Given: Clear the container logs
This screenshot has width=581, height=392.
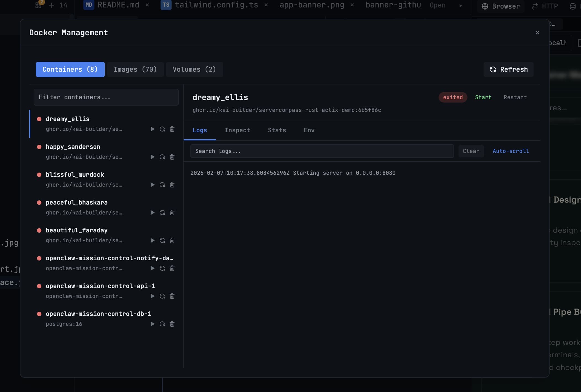Looking at the screenshot, I should (471, 151).
